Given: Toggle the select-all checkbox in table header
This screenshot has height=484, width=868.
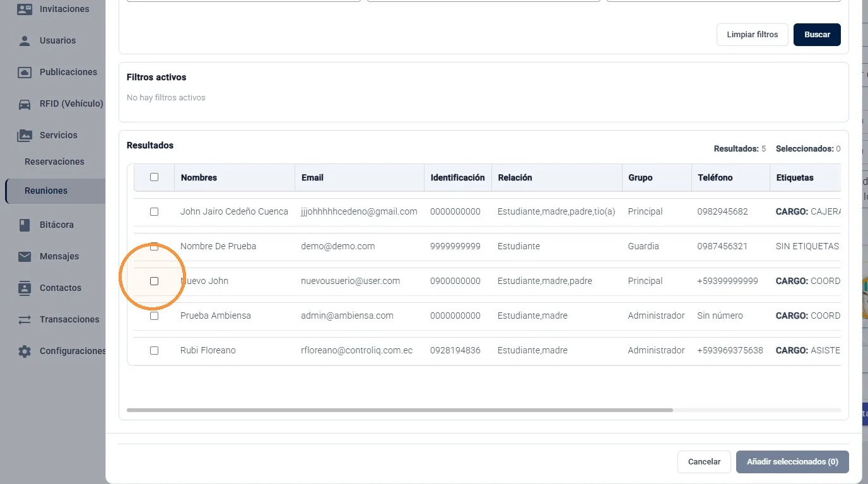Looking at the screenshot, I should tap(154, 177).
